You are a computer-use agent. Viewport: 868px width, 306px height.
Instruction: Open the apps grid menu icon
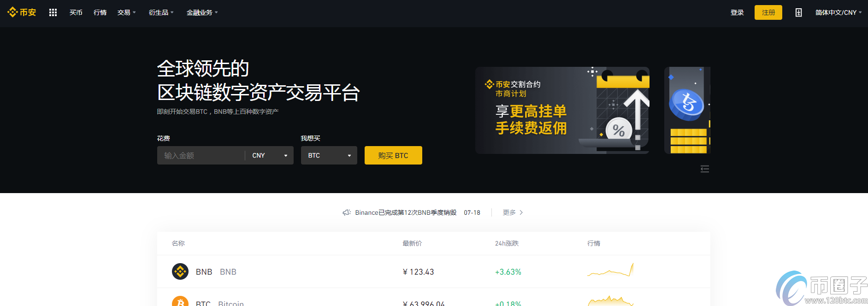pyautogui.click(x=53, y=12)
